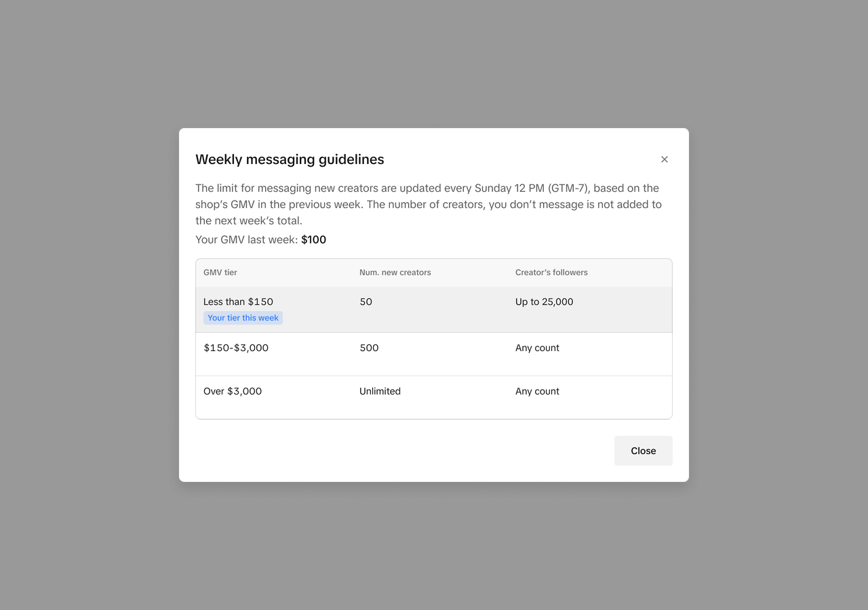Click Any count in the Over $3,000 row
Screen dimensions: 868x610
tap(537, 391)
